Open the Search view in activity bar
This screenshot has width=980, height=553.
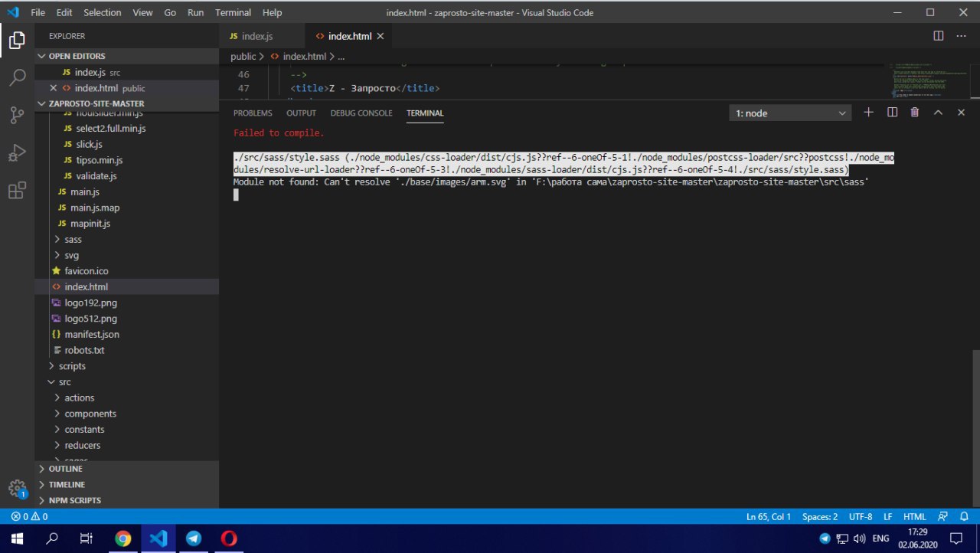click(x=17, y=77)
